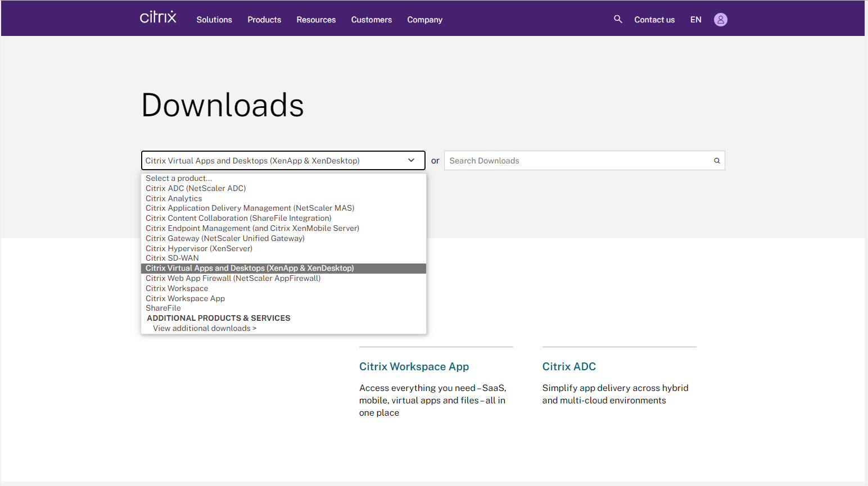Open the user account profile icon
The height and width of the screenshot is (486, 868).
click(720, 20)
